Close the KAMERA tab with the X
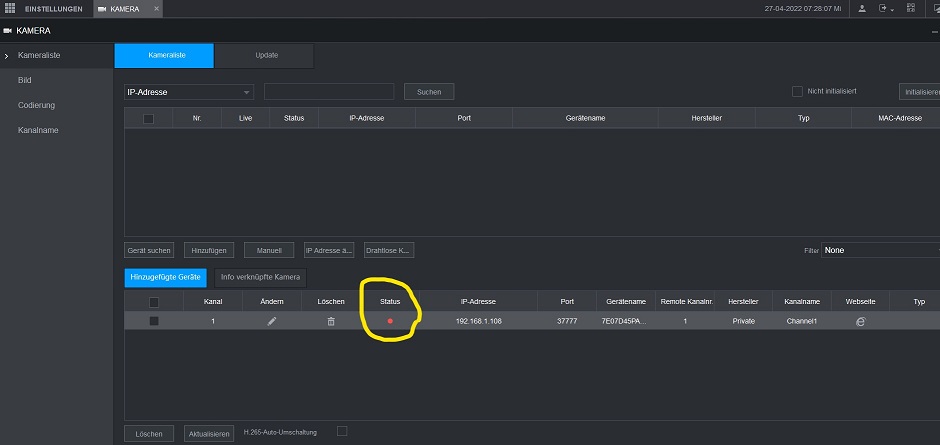The height and width of the screenshot is (445, 940). click(x=158, y=8)
